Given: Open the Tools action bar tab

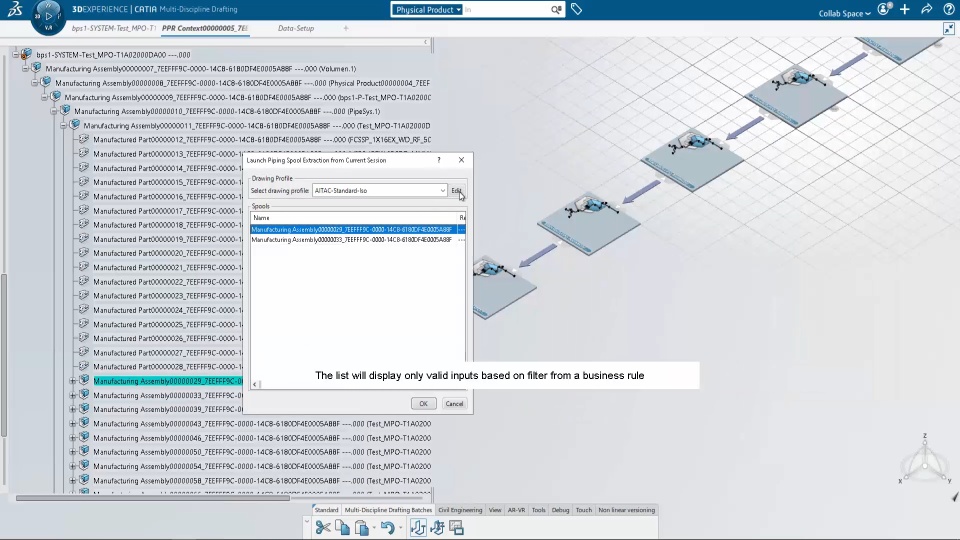Looking at the screenshot, I should (538, 509).
